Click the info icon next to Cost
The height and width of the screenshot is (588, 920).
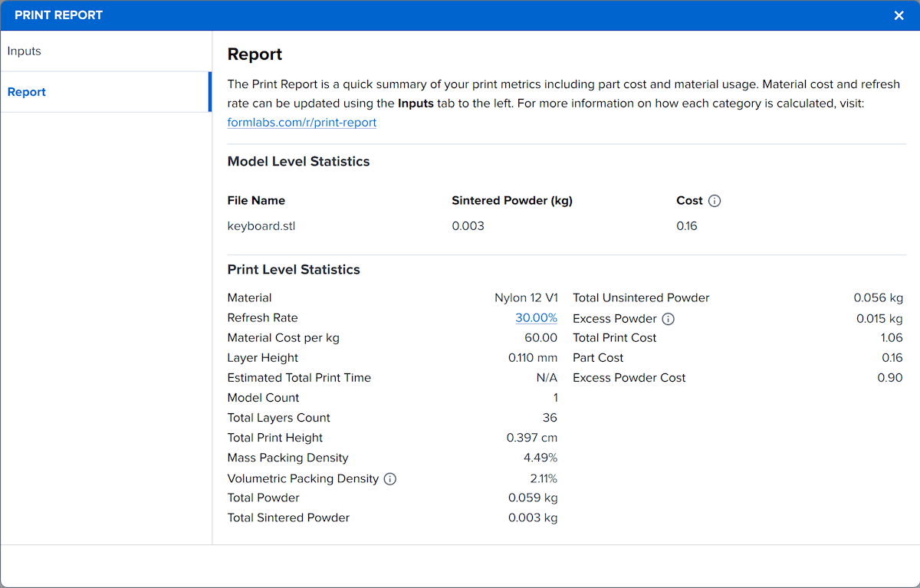[x=715, y=201]
